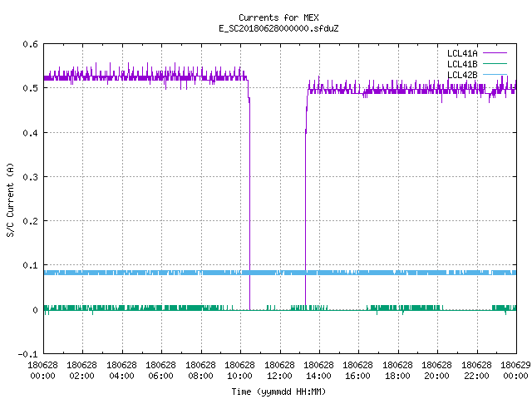Click the y-axis tick value 0.6
The width and height of the screenshot is (532, 399).
pyautogui.click(x=30, y=44)
